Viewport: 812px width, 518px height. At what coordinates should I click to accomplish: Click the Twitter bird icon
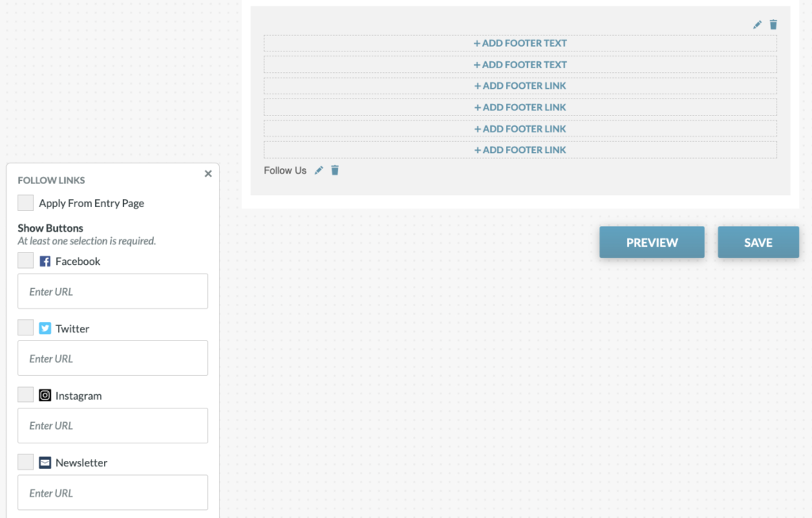point(45,328)
